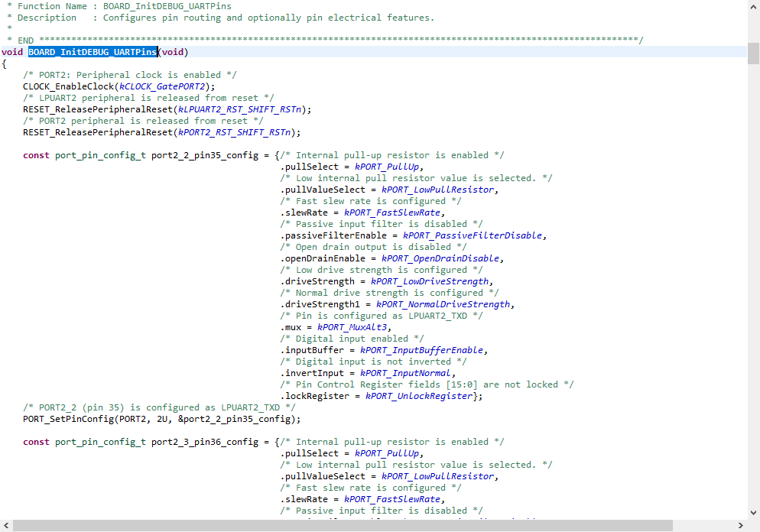Click the vertical scrollbar up arrow
Viewport: 760px width, 532px height.
coord(754,6)
